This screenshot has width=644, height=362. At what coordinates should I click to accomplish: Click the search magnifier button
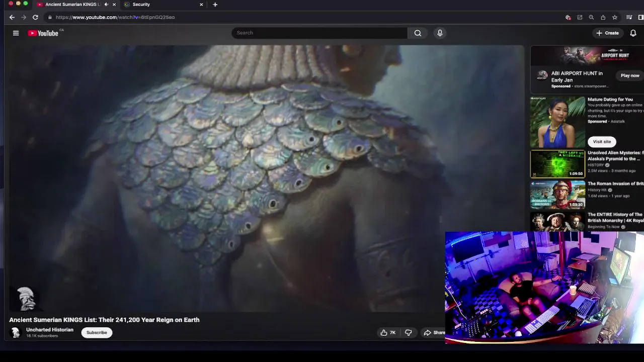pos(418,33)
